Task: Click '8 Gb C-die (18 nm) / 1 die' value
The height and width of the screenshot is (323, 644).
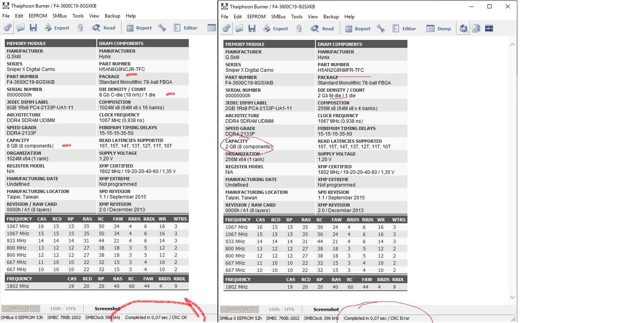Action: [127, 95]
